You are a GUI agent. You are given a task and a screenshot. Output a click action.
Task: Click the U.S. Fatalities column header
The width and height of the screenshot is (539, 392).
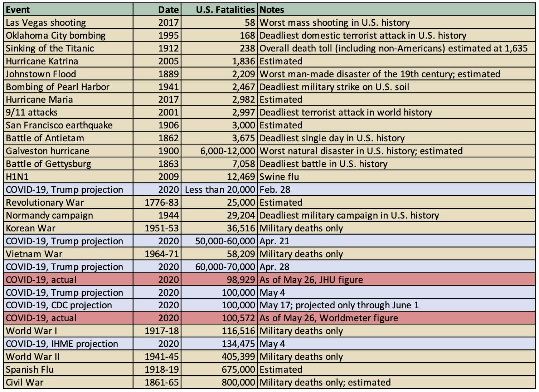point(219,10)
